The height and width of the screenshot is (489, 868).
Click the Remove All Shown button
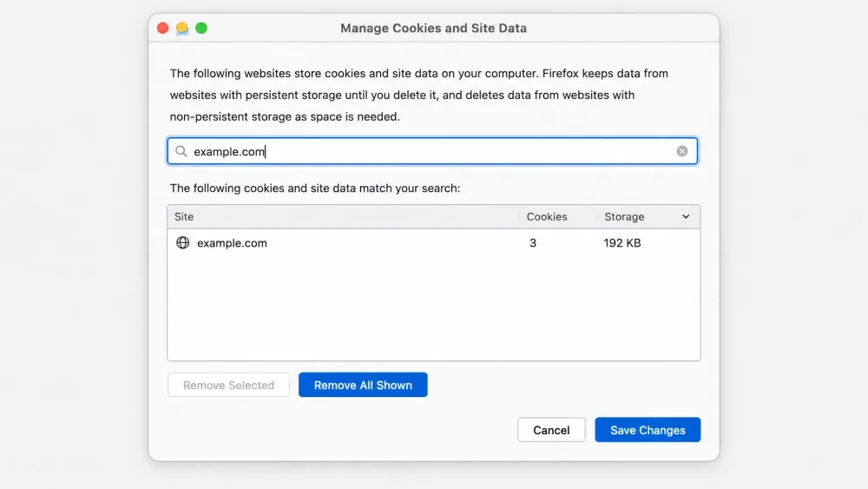[x=363, y=385]
